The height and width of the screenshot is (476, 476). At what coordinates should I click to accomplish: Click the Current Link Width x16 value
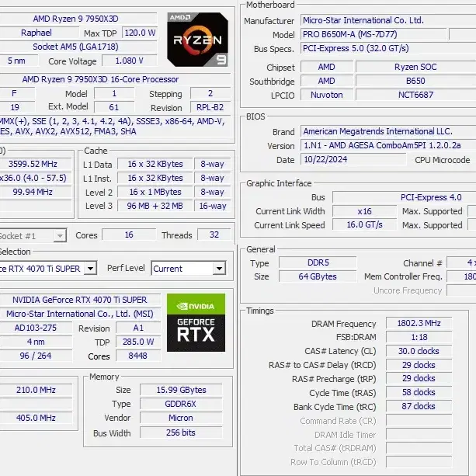coord(365,211)
